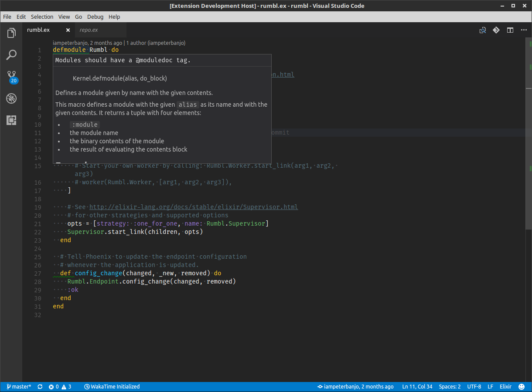The width and height of the screenshot is (532, 392).
Task: Click the :module code item in hover
Action: [85, 125]
